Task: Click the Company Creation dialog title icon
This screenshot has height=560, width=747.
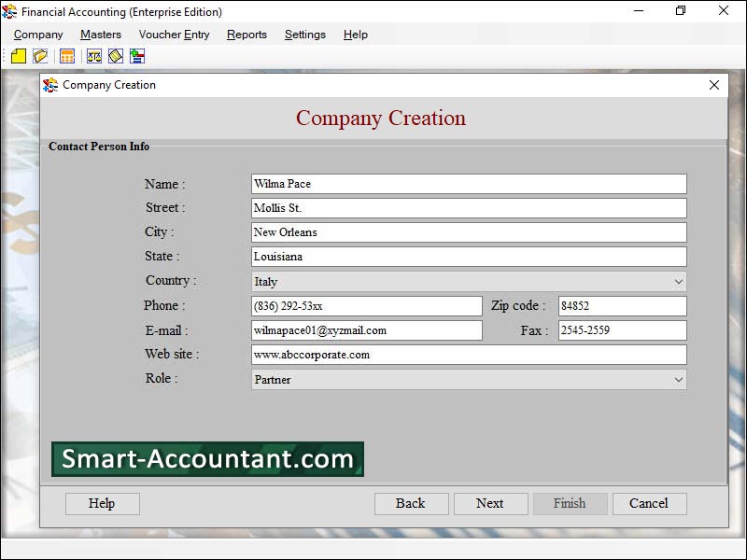Action: pos(50,85)
